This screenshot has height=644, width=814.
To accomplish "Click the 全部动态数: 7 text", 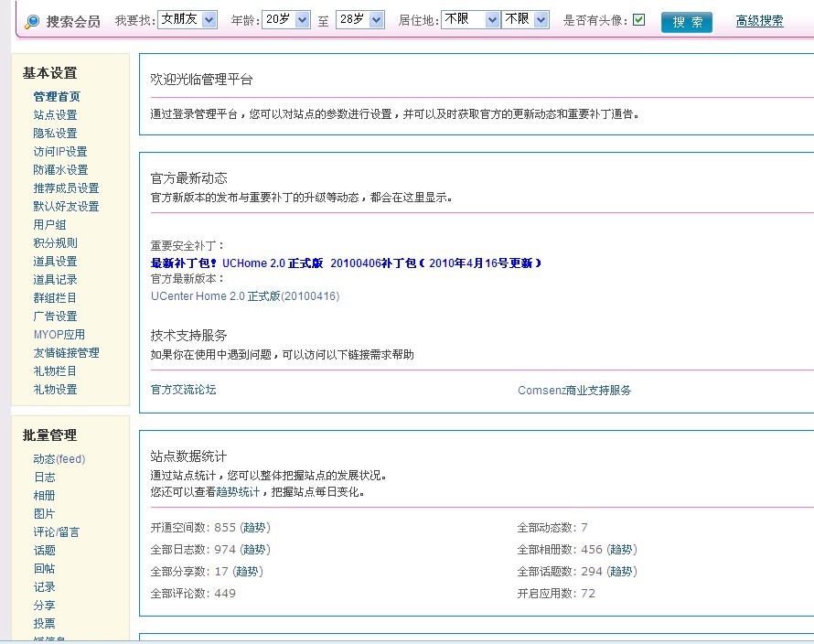I will pyautogui.click(x=552, y=528).
